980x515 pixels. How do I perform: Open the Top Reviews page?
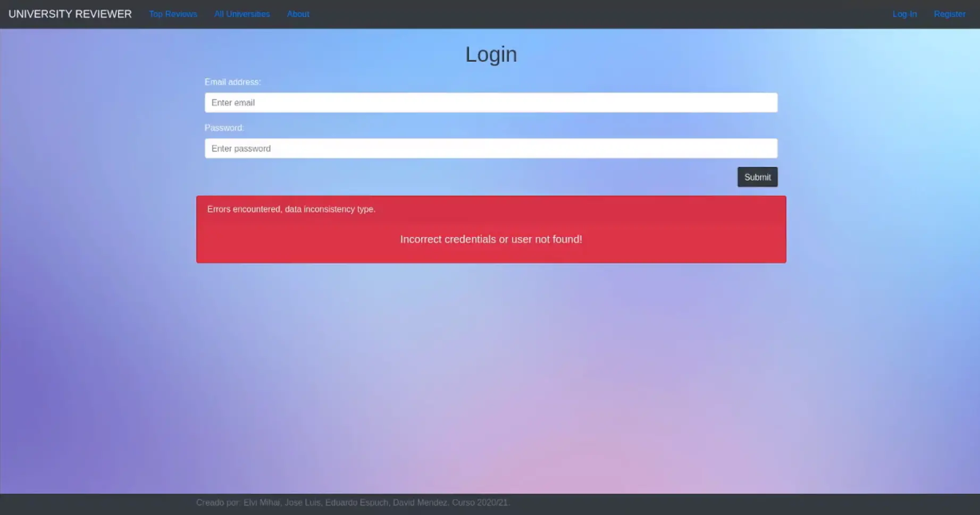[173, 14]
